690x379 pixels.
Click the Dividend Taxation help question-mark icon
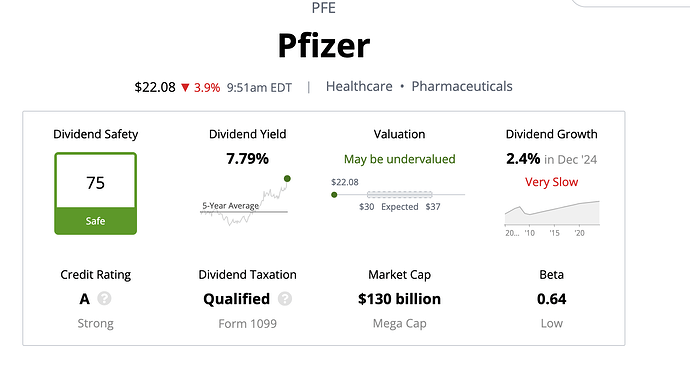(285, 299)
